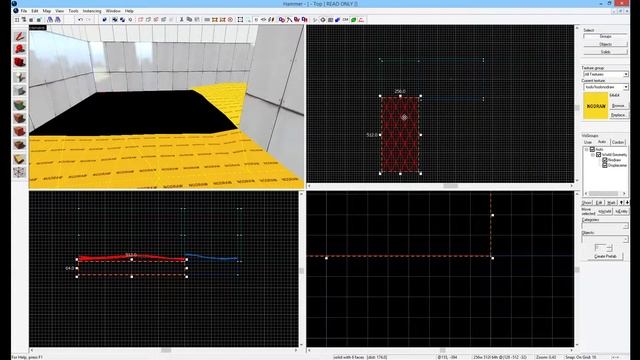Open the View menu
The image size is (640, 360).
click(x=60, y=11)
